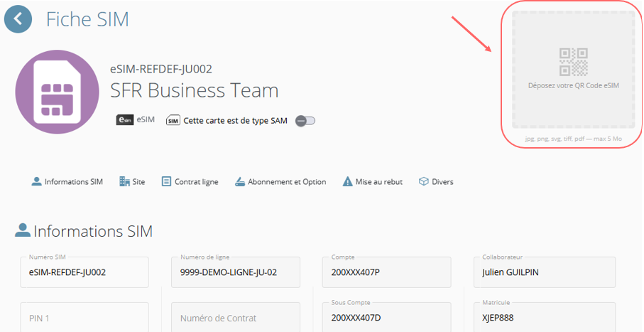Click the SAM card type icon

[173, 121]
